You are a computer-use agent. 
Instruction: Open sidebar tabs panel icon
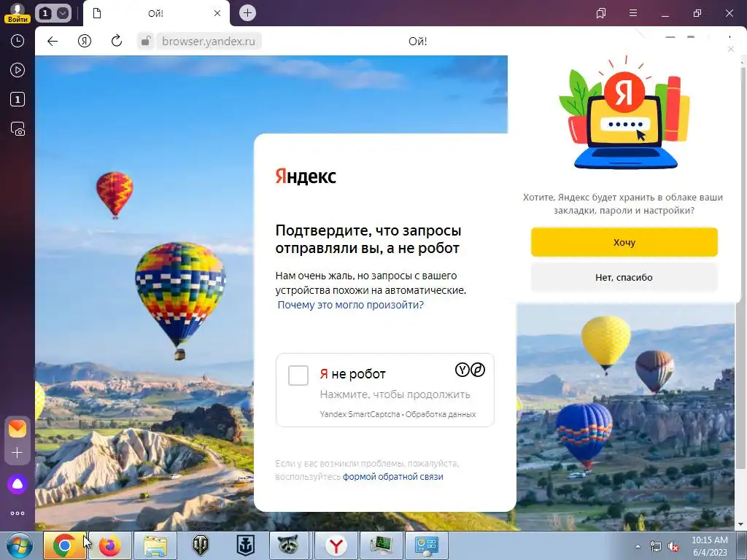point(18,99)
